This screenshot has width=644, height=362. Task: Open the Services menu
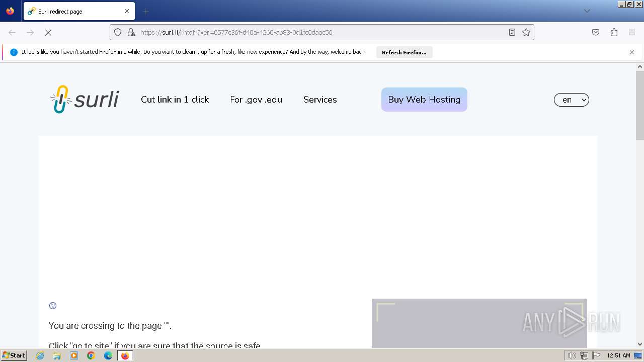click(320, 100)
